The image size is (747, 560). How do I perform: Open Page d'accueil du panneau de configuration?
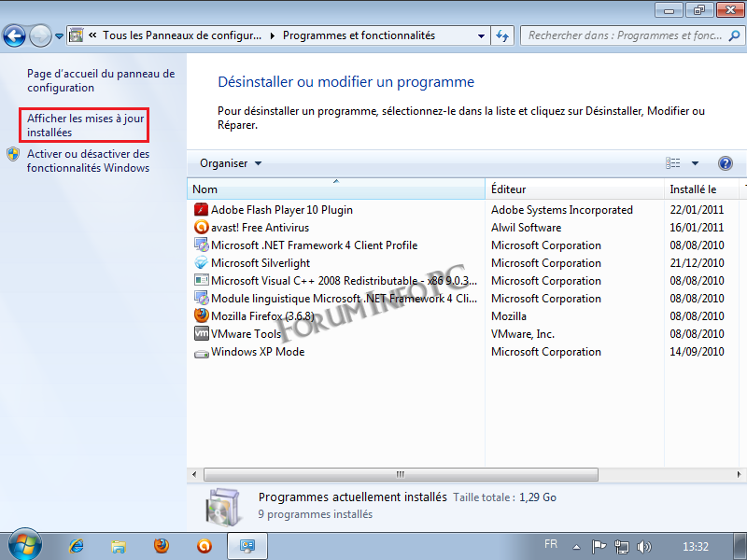101,80
